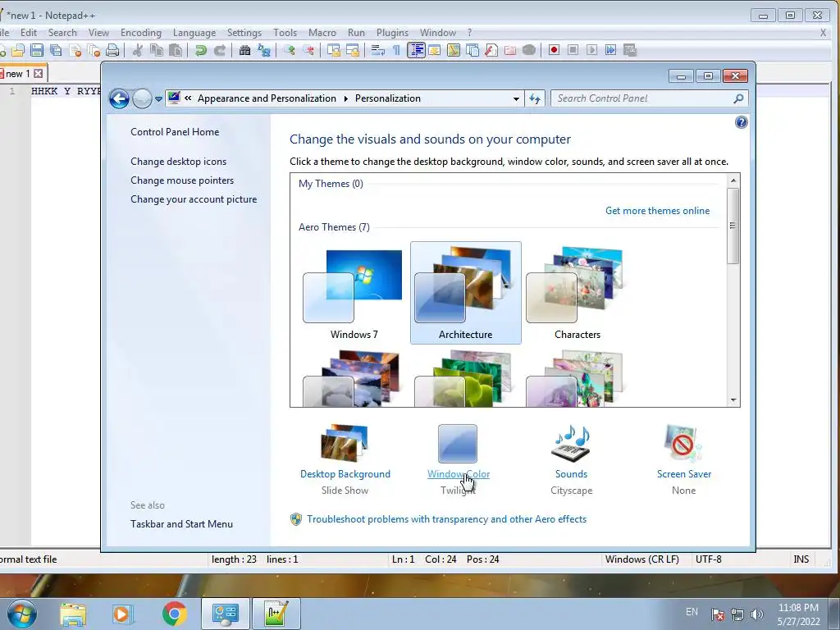840x630 pixels.
Task: Click the theme list scroll up arrow
Action: coord(733,180)
